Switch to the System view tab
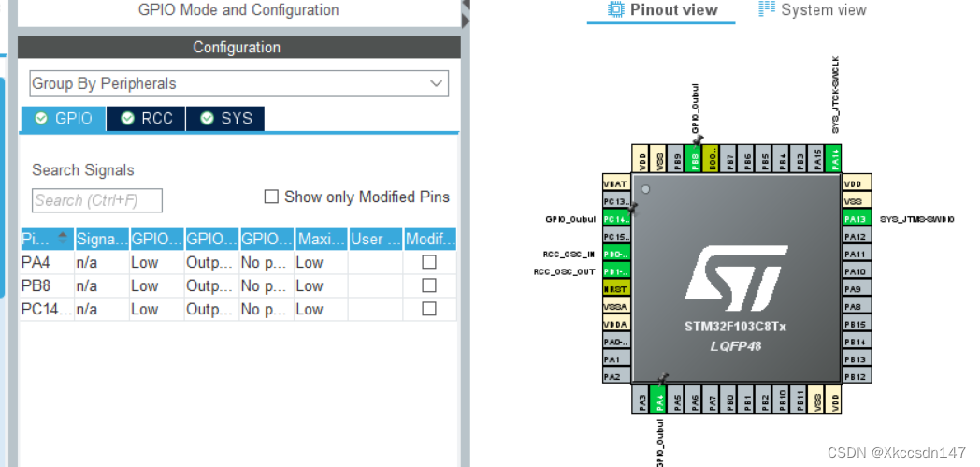The width and height of the screenshot is (980, 467). 812,10
